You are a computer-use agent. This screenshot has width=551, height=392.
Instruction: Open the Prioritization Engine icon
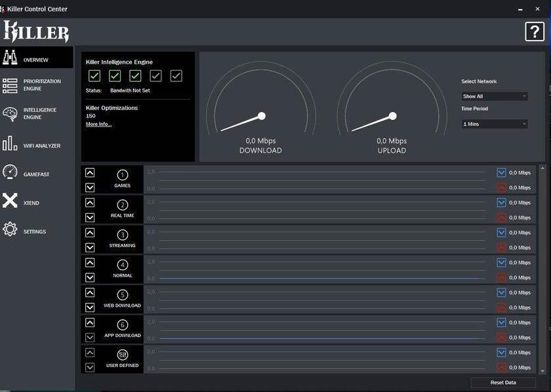pyautogui.click(x=10, y=85)
